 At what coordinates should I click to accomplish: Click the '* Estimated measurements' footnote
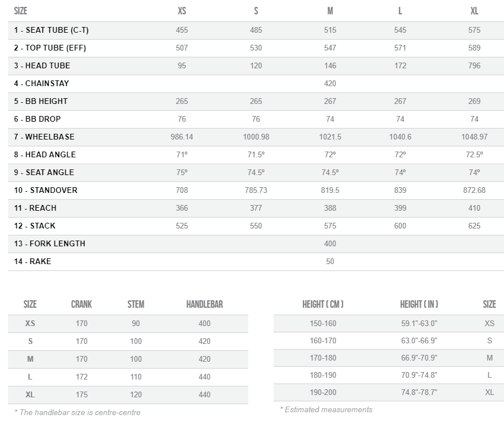coord(326,409)
